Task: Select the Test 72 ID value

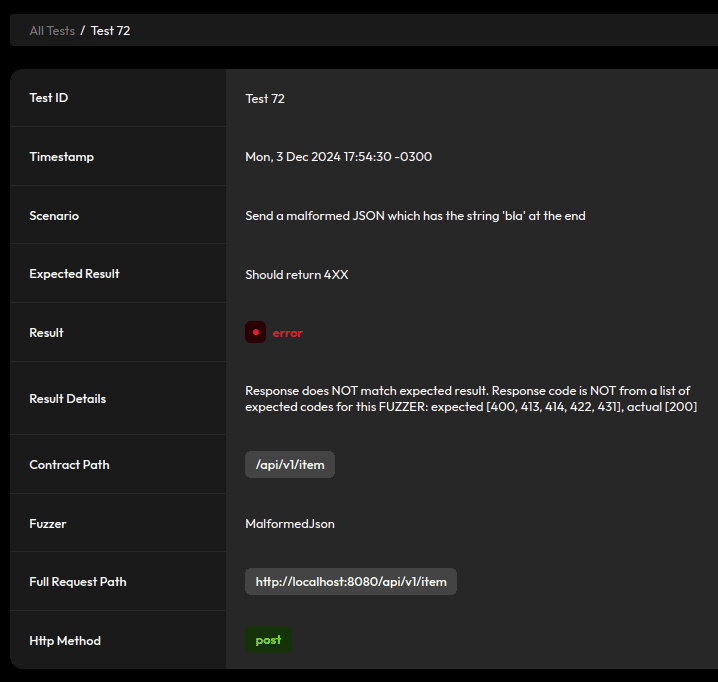Action: (x=265, y=98)
